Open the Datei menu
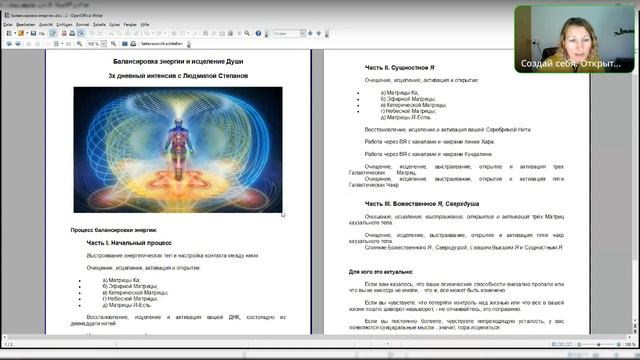This screenshot has height=360, width=640. 8,24
